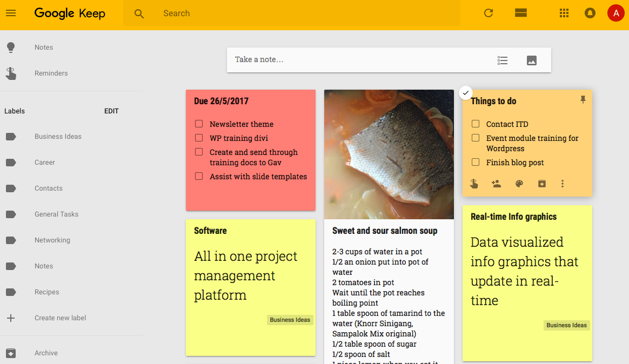The width and height of the screenshot is (629, 364).
Task: Open the salmon soup photo
Action: click(389, 154)
